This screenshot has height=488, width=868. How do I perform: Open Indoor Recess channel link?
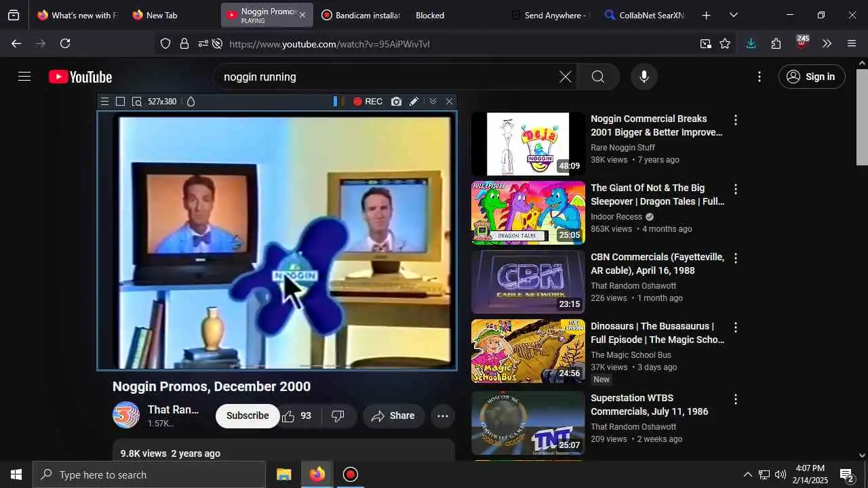tap(616, 217)
